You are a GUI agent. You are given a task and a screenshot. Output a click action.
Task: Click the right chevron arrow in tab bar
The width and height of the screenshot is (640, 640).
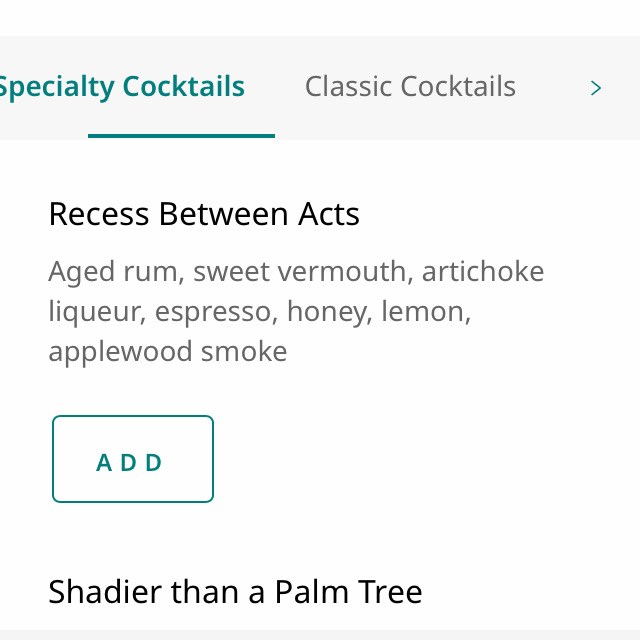[596, 88]
